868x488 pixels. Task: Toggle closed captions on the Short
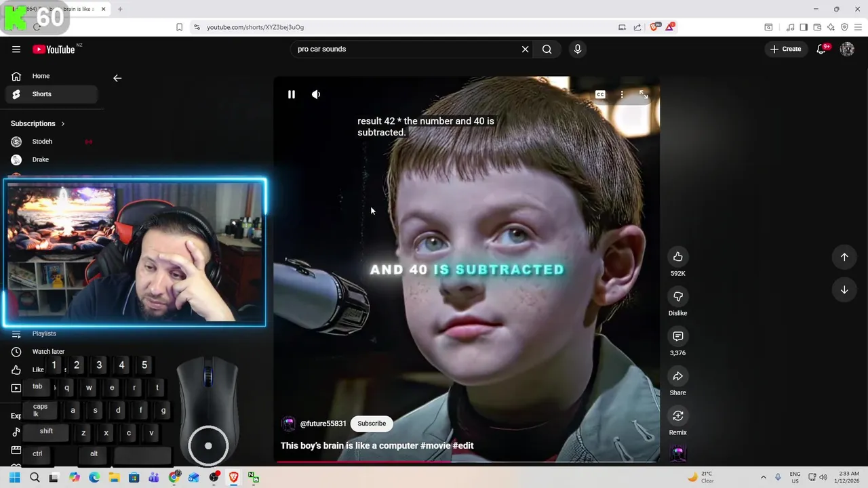(600, 94)
